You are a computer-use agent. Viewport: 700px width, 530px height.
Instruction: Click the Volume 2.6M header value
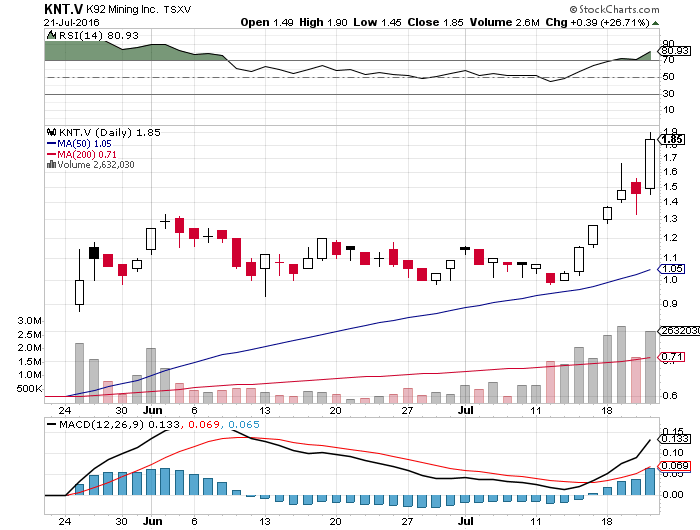pos(504,22)
